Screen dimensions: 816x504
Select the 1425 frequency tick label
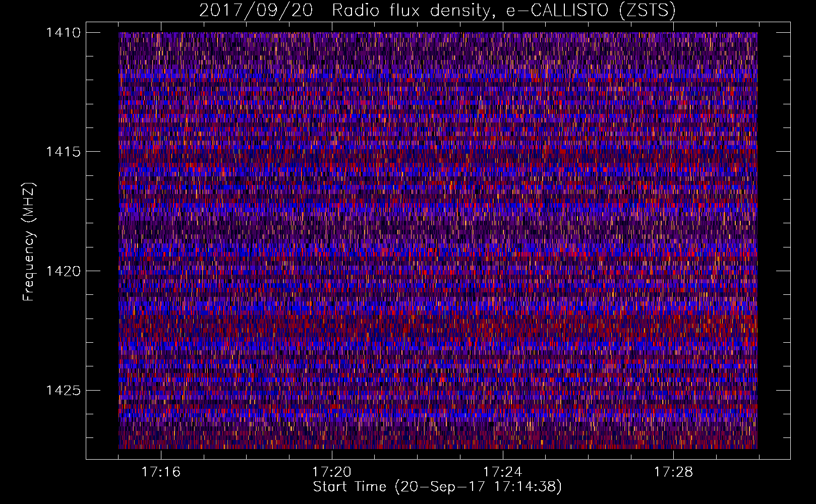coord(63,390)
